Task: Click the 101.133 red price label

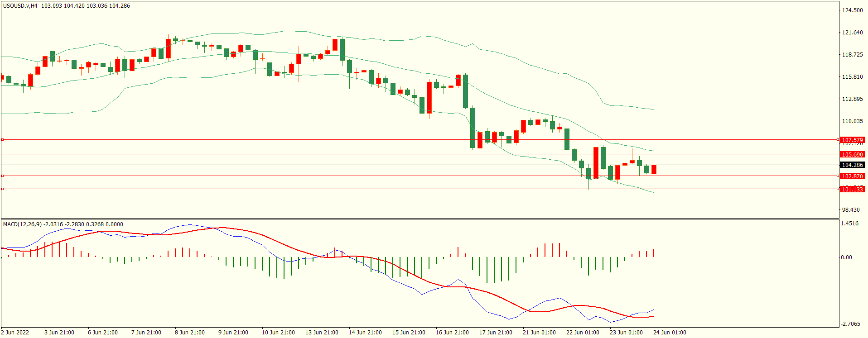Action: pos(852,189)
